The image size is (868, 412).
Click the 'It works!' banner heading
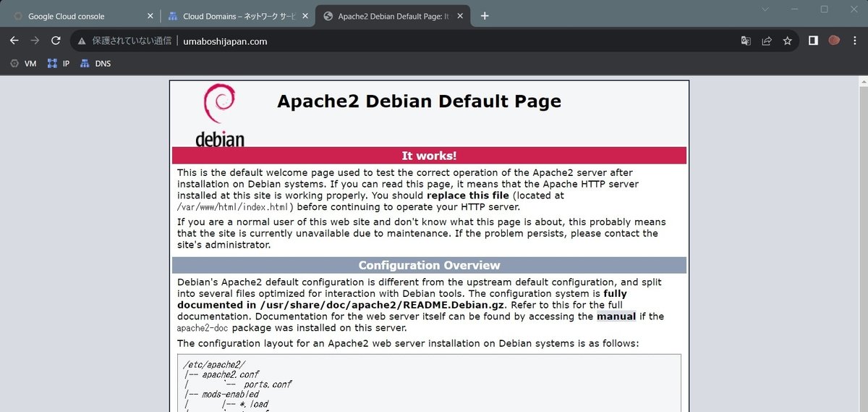pos(429,156)
